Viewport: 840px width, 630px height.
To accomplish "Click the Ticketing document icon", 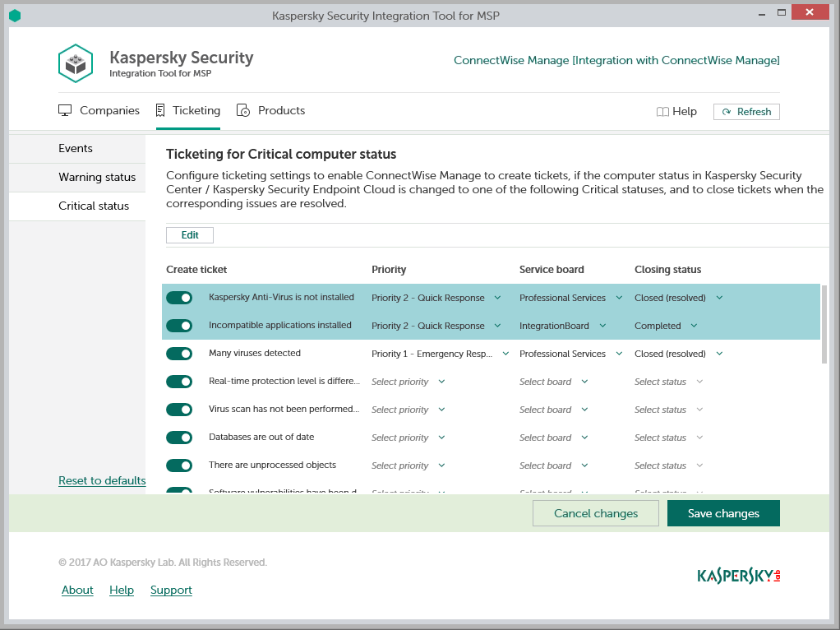I will tap(161, 111).
